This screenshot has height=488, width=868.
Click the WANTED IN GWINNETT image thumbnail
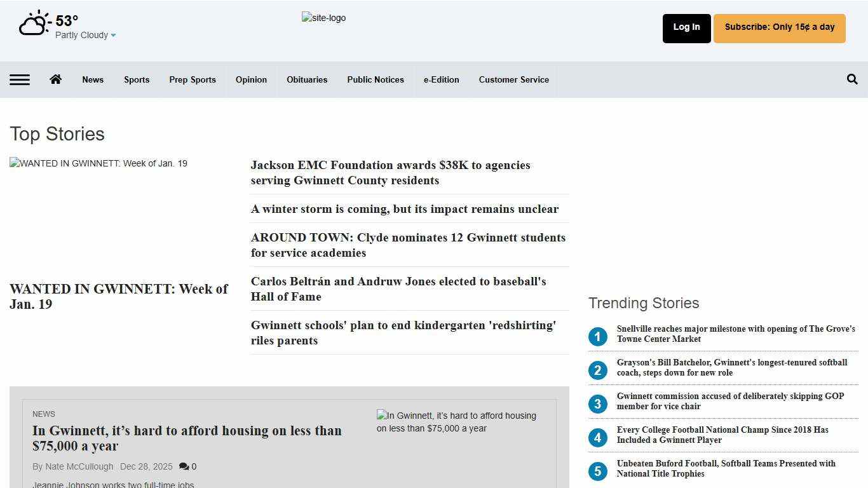pyautogui.click(x=98, y=164)
